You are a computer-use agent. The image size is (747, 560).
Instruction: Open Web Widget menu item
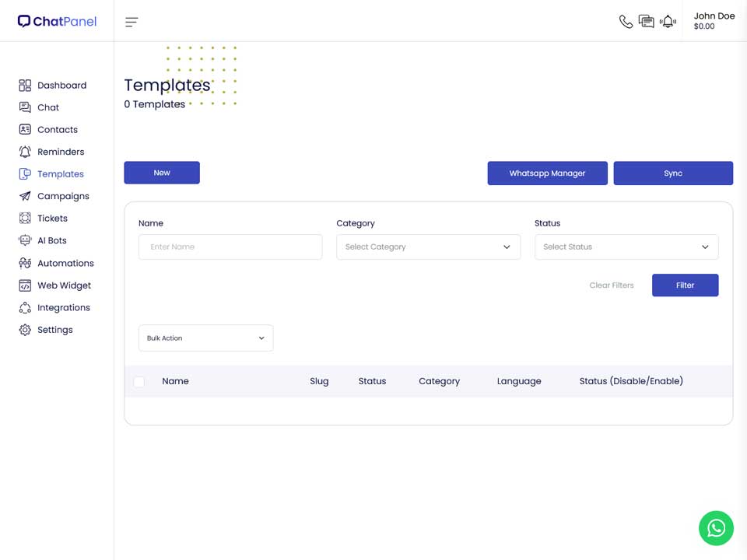click(65, 285)
